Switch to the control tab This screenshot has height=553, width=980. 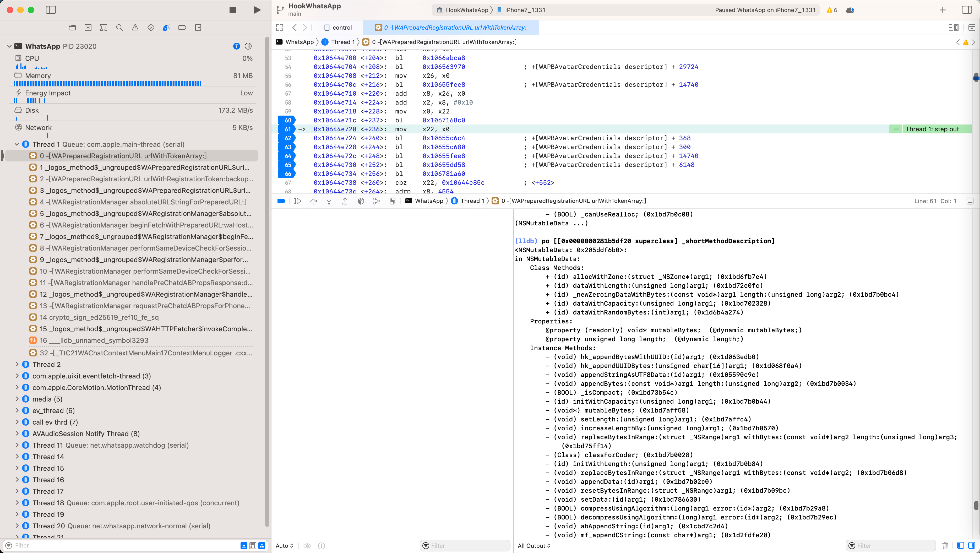tap(338, 28)
